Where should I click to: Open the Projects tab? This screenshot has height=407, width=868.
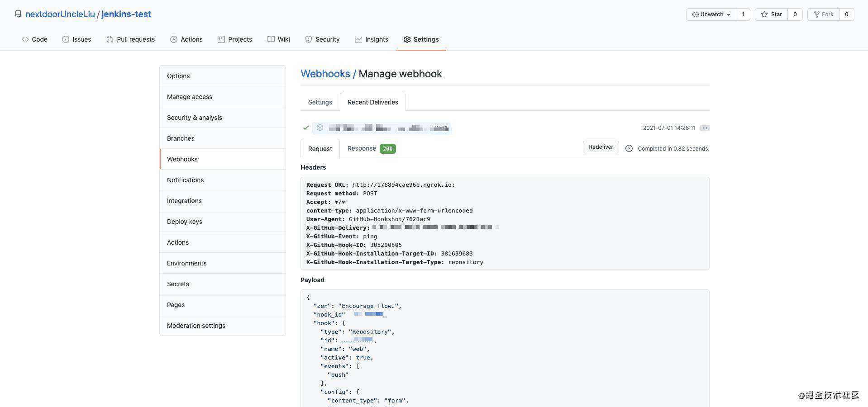click(235, 39)
